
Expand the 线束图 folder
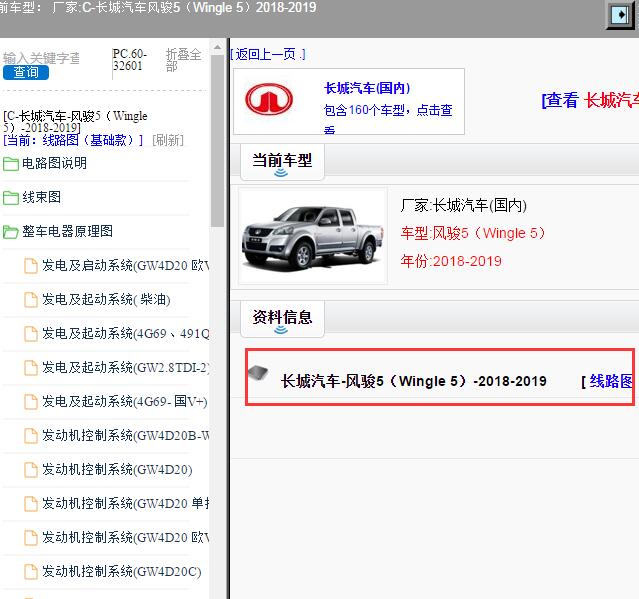(x=42, y=197)
